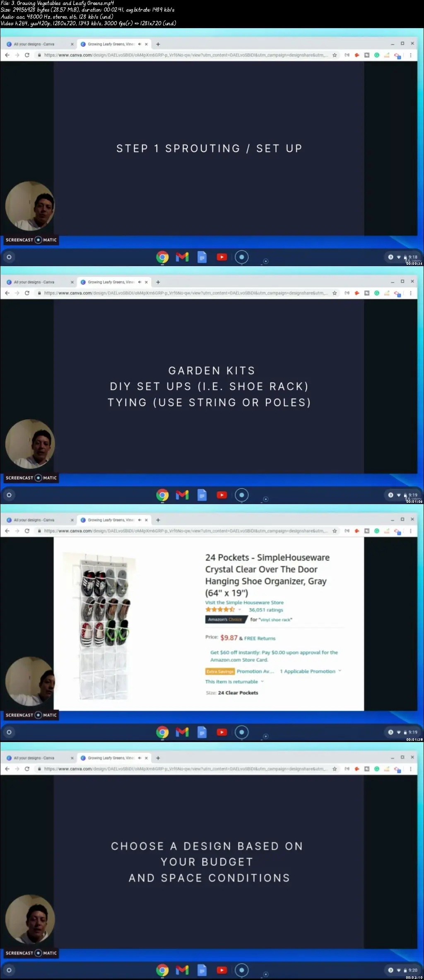The height and width of the screenshot is (980, 424).
Task: Open YouTube from the shelf in Step 1 Sprouting frame
Action: click(x=222, y=257)
